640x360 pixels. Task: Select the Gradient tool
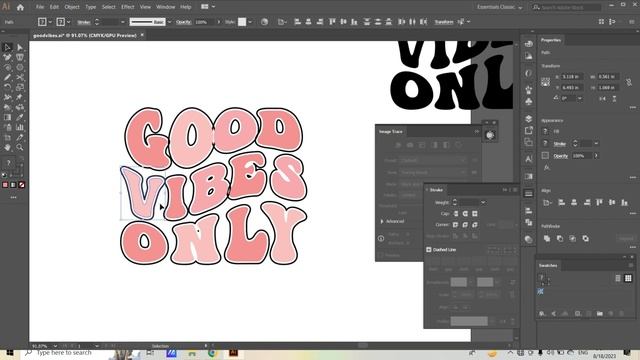[x=7, y=117]
